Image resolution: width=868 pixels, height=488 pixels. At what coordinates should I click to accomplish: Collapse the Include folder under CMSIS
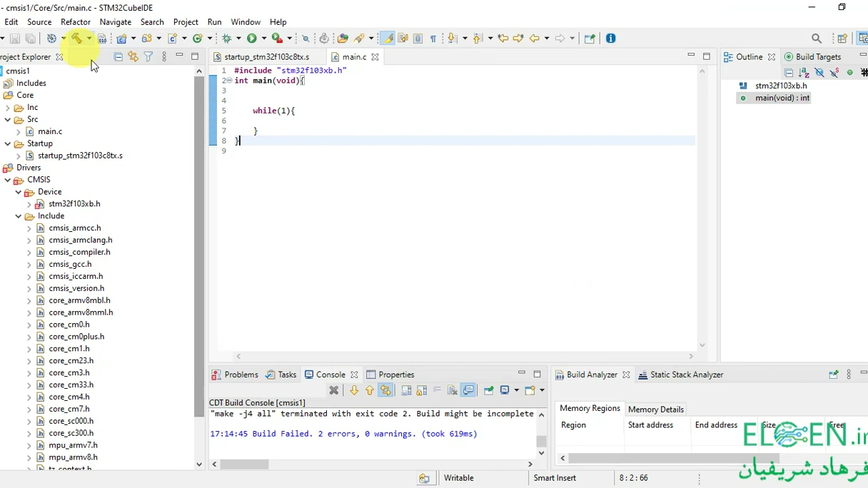(19, 215)
